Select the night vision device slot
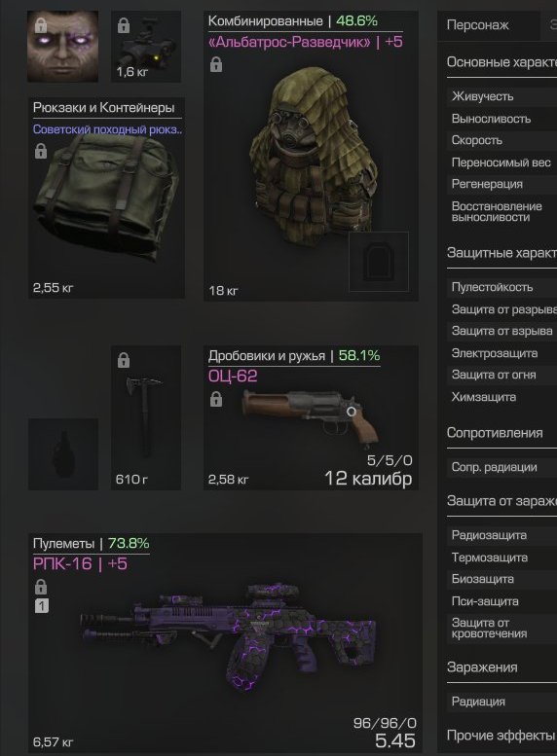 146,47
